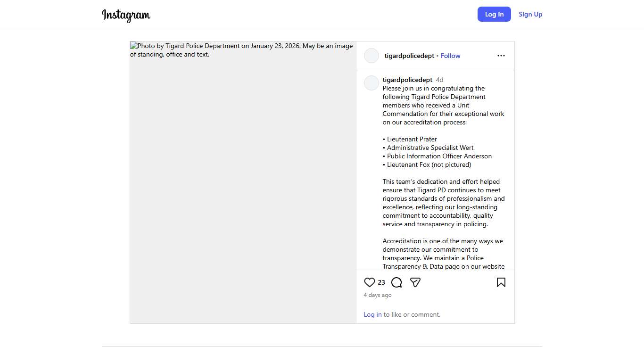Open the three-dot more options menu
644x362 pixels.
tap(501, 56)
